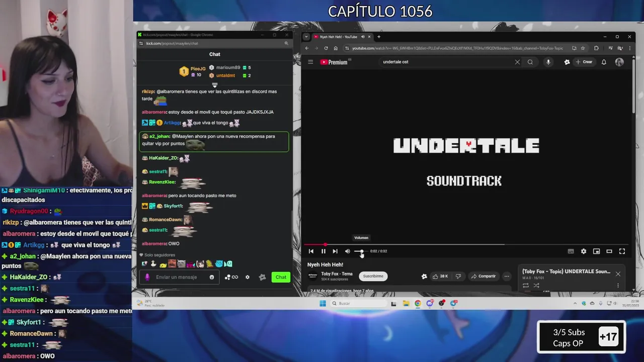Switch to miniplayer mode
This screenshot has width=644, height=362.
[x=596, y=251]
